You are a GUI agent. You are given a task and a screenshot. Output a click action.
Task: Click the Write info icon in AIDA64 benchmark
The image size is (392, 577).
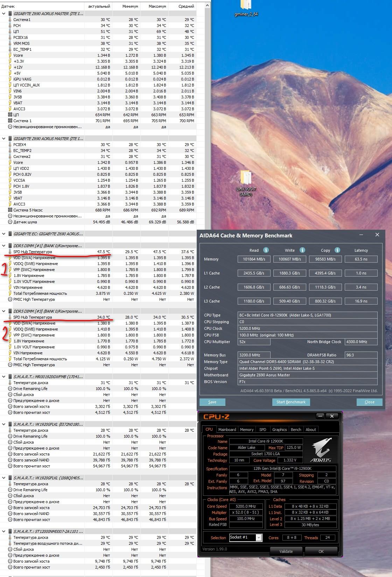[x=302, y=250]
